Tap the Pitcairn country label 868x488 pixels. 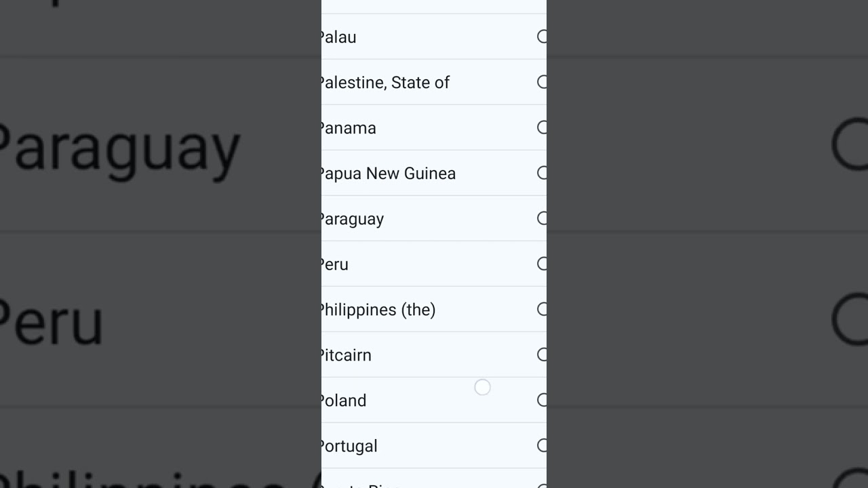[347, 355]
